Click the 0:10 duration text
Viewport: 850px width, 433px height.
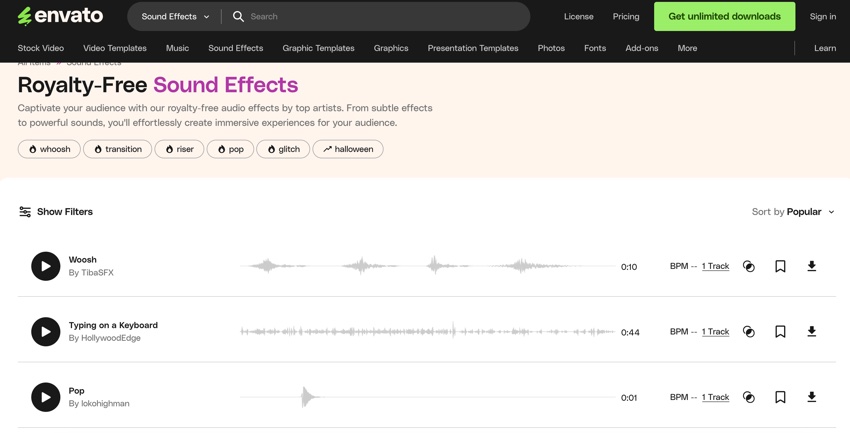pyautogui.click(x=629, y=267)
